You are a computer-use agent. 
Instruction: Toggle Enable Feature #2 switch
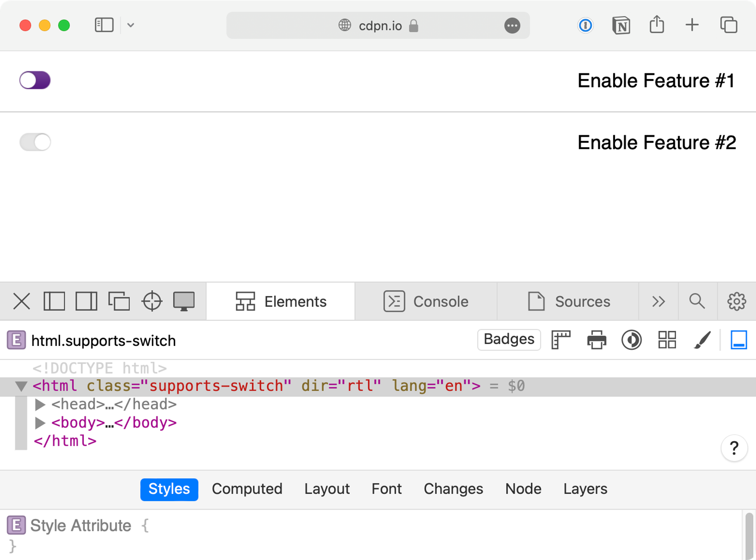[x=35, y=142]
